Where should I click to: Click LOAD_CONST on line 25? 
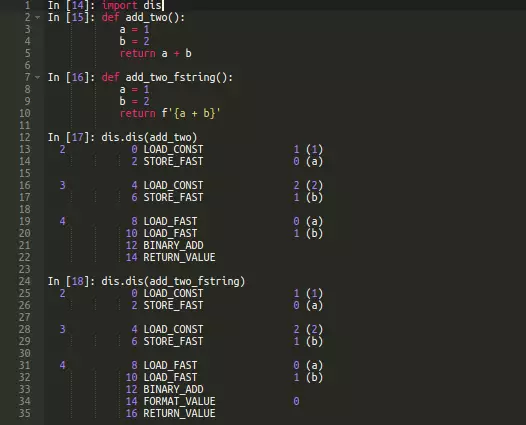173,293
